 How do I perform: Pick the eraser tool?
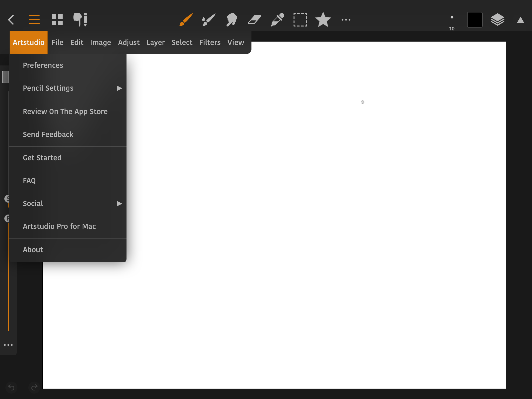coord(254,20)
